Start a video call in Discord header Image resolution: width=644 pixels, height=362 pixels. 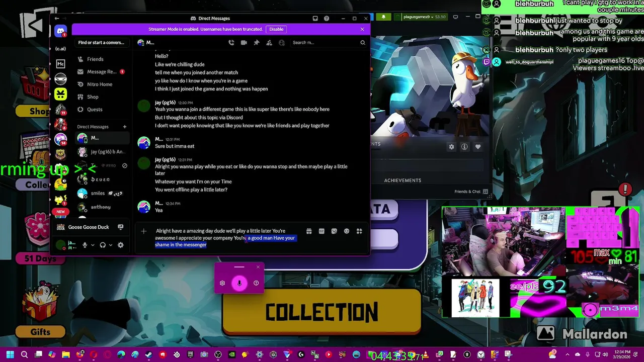click(244, 43)
